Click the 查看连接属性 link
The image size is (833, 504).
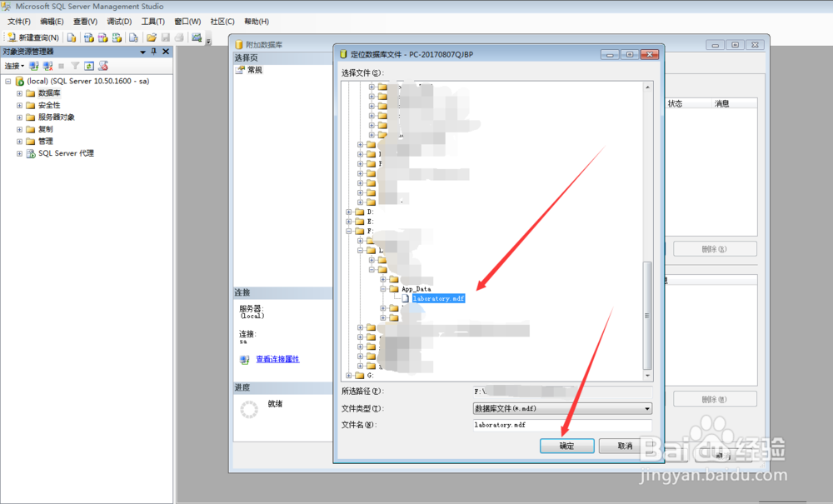click(277, 360)
